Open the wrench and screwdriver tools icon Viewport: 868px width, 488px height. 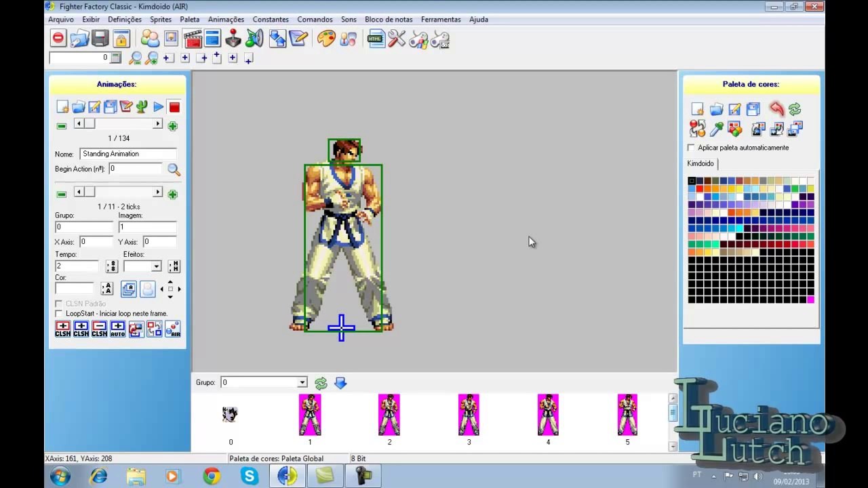(397, 39)
